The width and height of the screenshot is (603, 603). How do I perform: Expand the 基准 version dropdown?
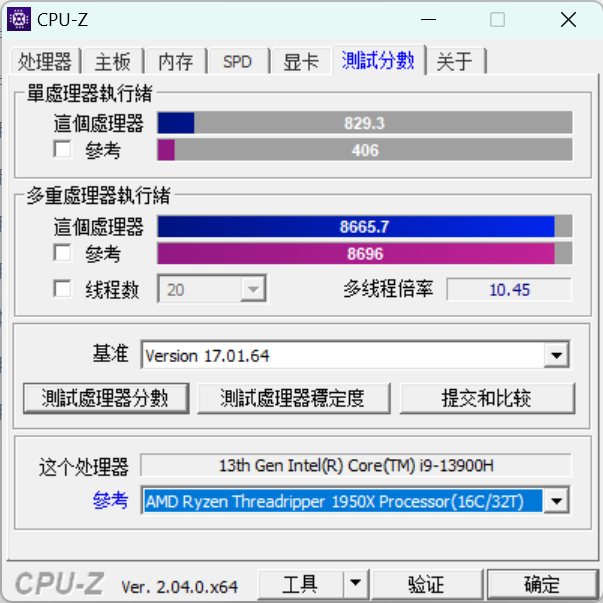pos(556,355)
